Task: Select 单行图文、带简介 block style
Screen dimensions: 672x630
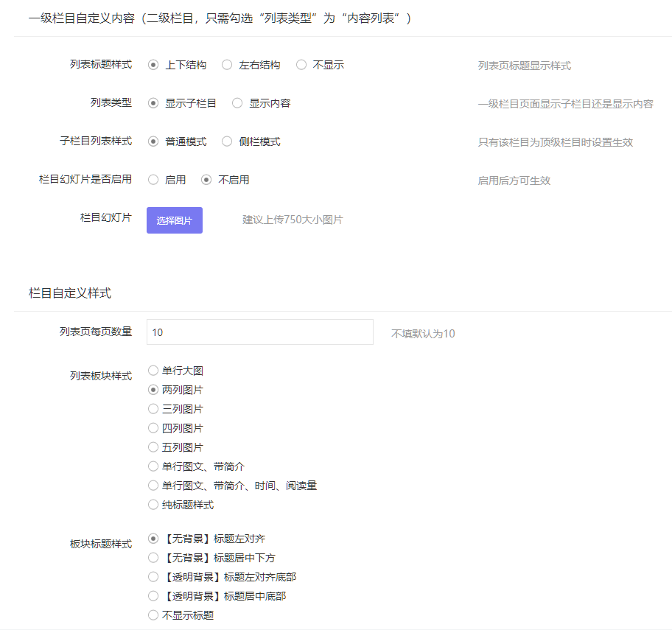Action: [x=153, y=466]
